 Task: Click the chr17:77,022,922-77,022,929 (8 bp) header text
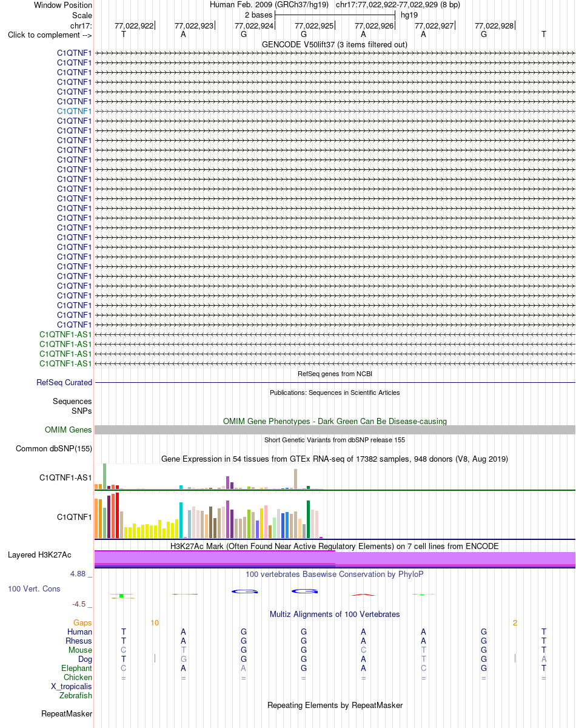pos(398,5)
